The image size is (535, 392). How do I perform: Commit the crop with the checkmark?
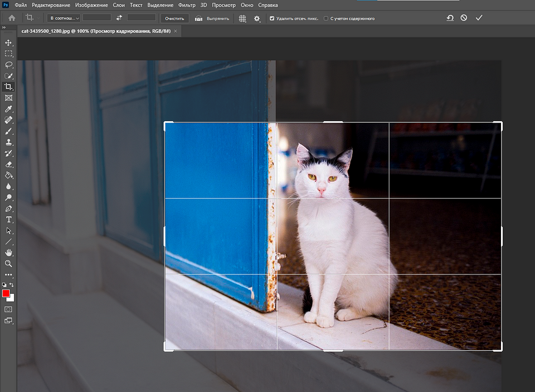(x=479, y=18)
